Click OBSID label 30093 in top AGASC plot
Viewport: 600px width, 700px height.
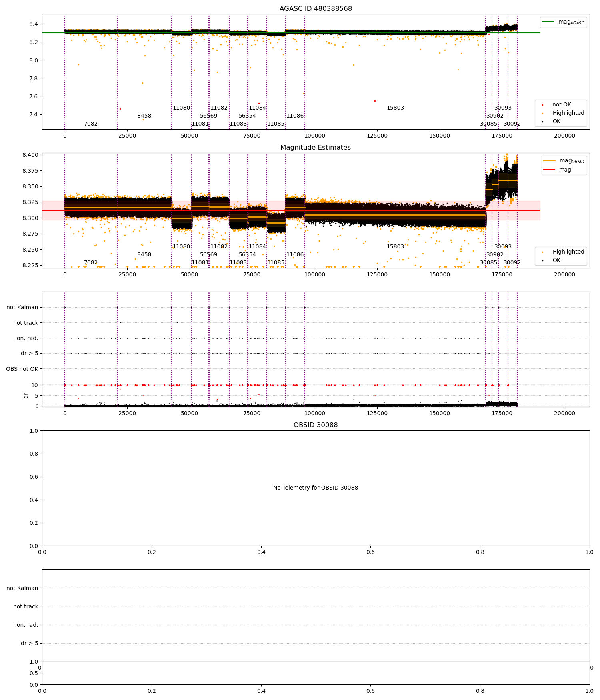[503, 108]
